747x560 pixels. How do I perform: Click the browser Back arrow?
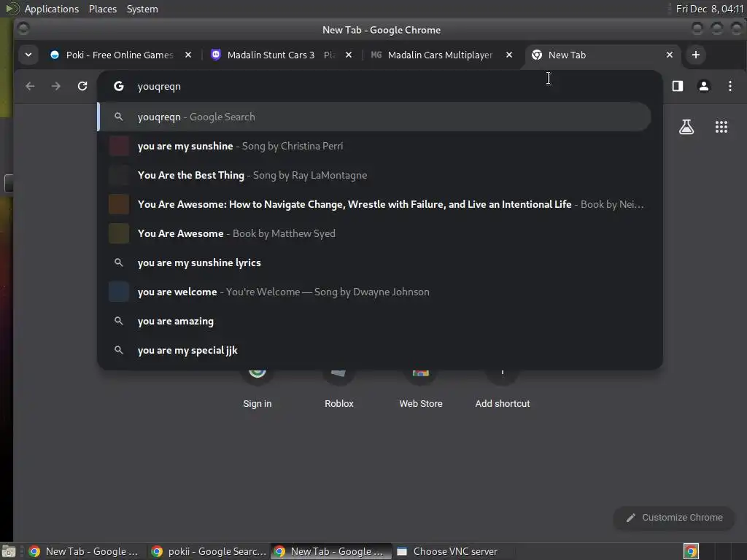click(30, 86)
